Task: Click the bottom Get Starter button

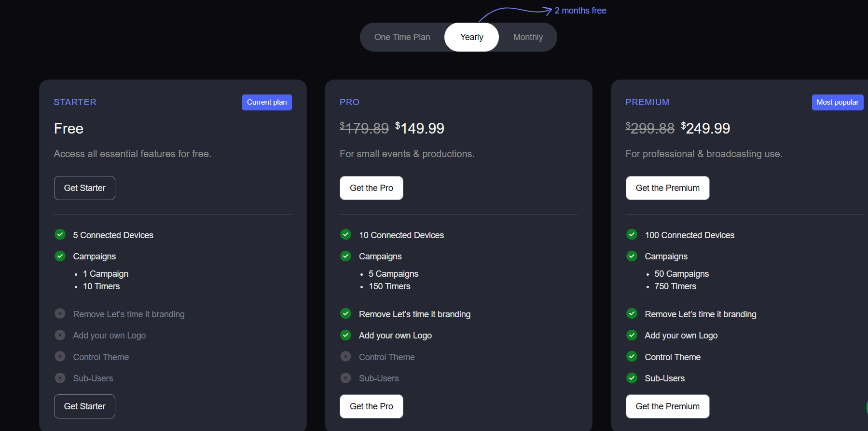Action: click(84, 406)
